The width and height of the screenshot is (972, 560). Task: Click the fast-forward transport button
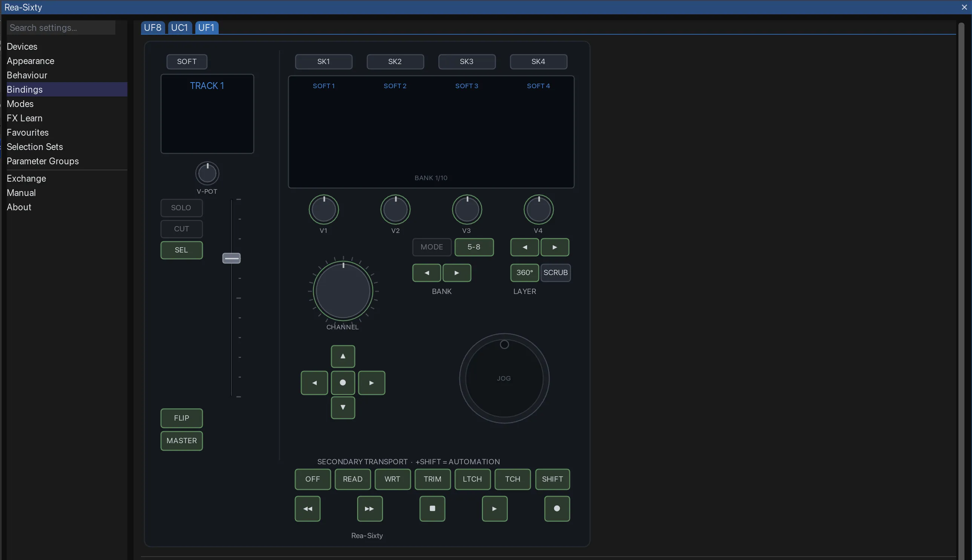click(370, 508)
